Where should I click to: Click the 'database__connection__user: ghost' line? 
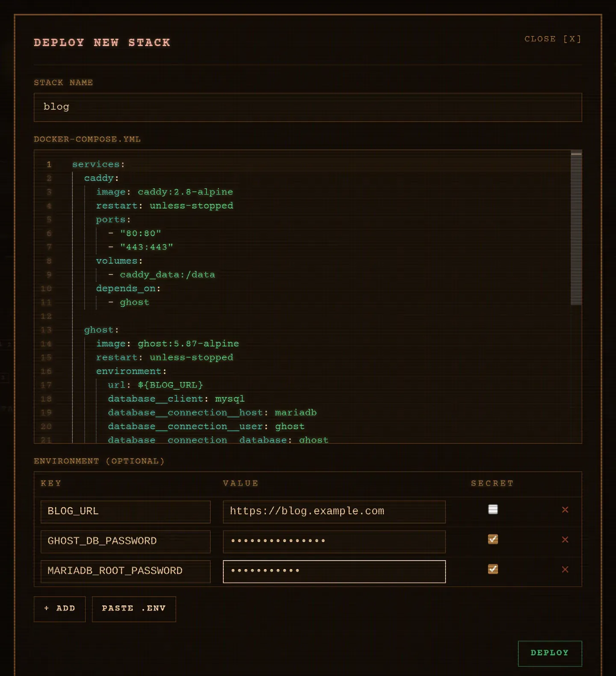pos(206,426)
